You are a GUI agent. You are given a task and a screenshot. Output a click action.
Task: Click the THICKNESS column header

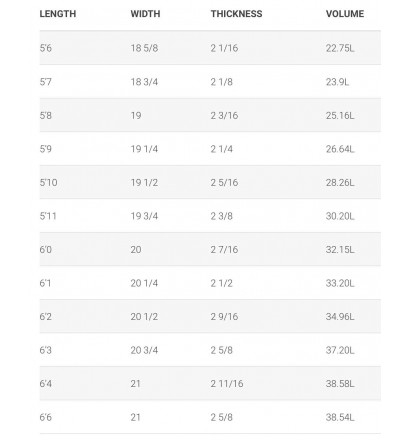coord(236,14)
